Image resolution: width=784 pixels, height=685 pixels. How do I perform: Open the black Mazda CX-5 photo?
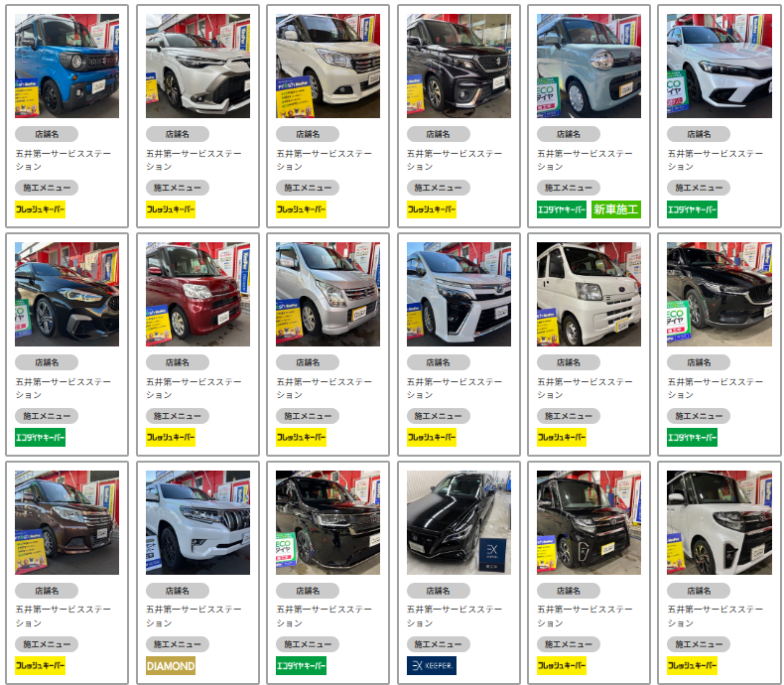(x=719, y=295)
